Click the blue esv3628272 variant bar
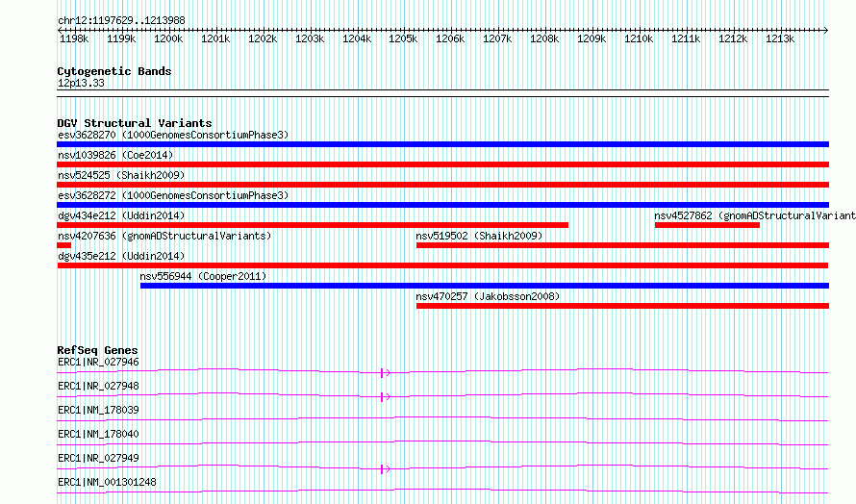856x504 pixels. [442, 205]
